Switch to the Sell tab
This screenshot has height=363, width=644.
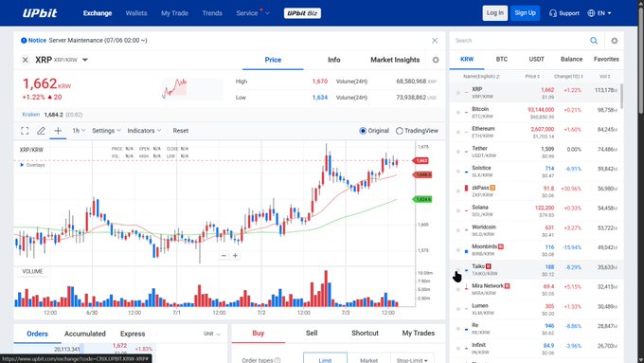(312, 334)
